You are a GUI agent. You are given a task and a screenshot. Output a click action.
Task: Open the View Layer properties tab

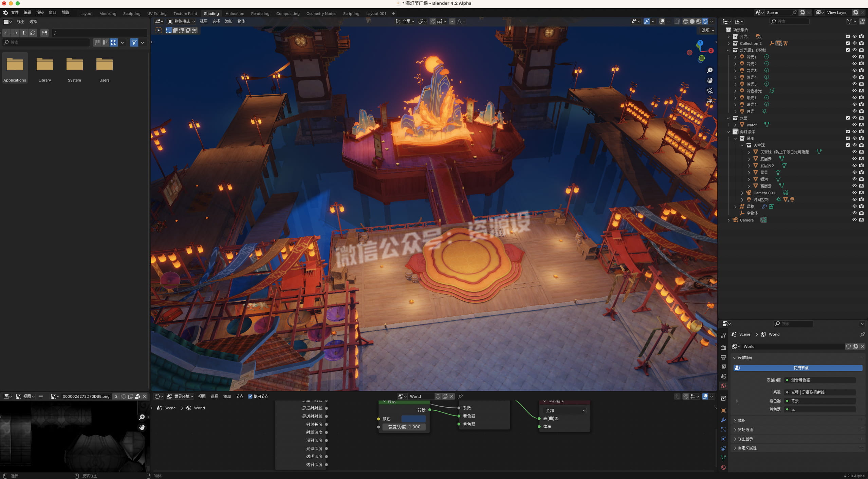pos(723,367)
